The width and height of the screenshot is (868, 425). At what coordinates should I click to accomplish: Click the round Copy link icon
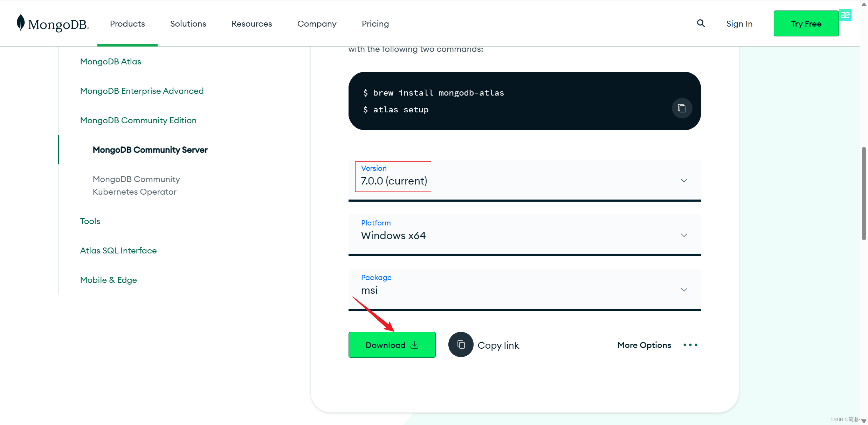pos(461,345)
